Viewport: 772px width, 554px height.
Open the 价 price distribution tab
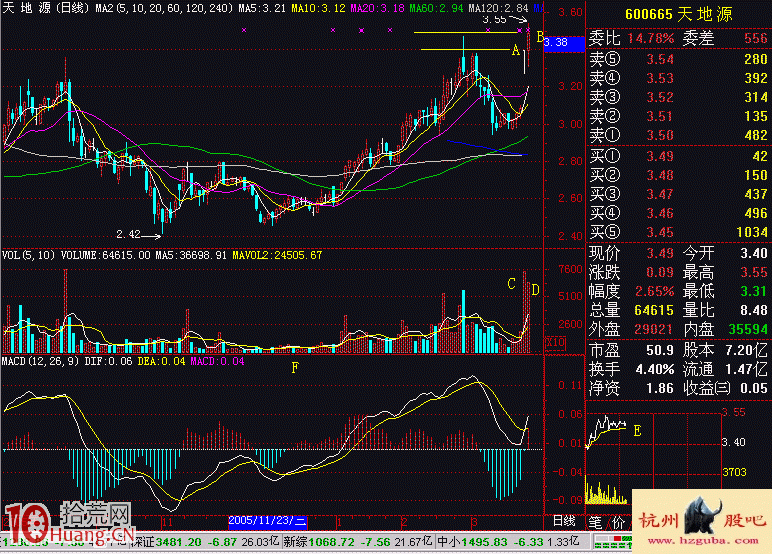(x=618, y=522)
